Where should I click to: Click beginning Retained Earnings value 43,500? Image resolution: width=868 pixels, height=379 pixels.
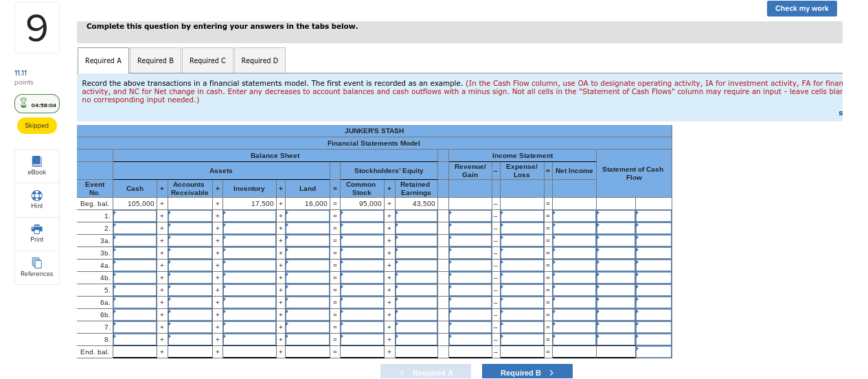pos(423,204)
